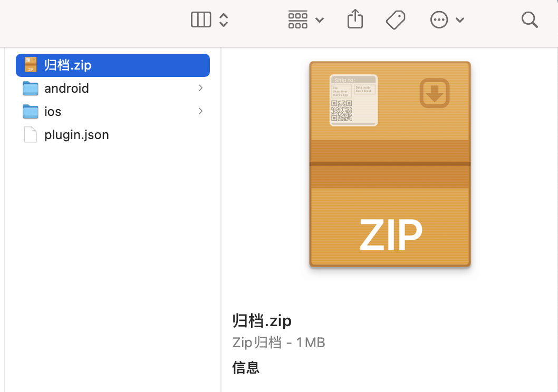Click the group-by grid icon
Viewport: 558px width, 392px height.
click(x=298, y=19)
